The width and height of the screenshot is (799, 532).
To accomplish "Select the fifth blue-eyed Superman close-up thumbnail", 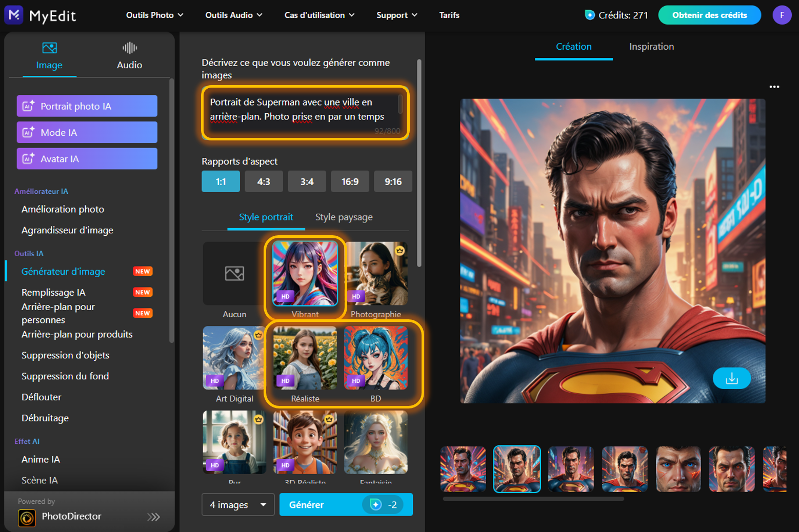I will pos(678,469).
